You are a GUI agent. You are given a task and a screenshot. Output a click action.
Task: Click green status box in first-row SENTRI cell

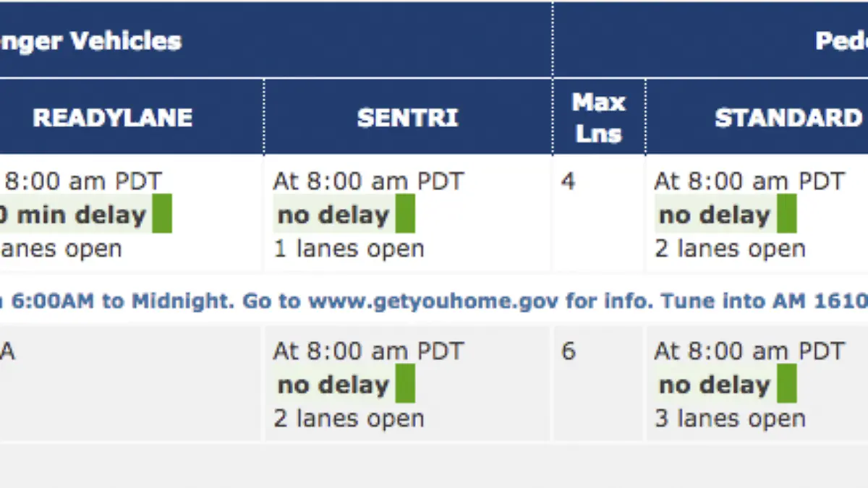coord(405,214)
